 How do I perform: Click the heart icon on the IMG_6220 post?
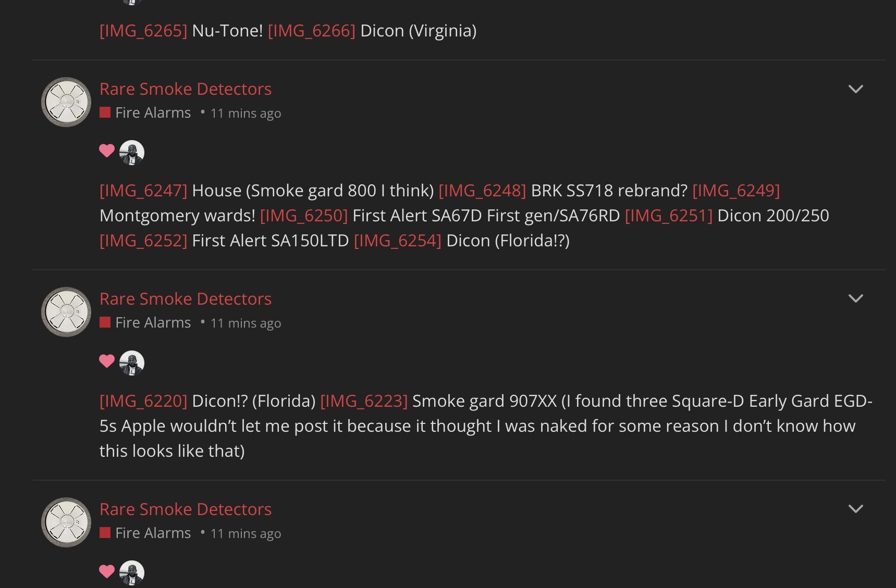[x=107, y=361]
